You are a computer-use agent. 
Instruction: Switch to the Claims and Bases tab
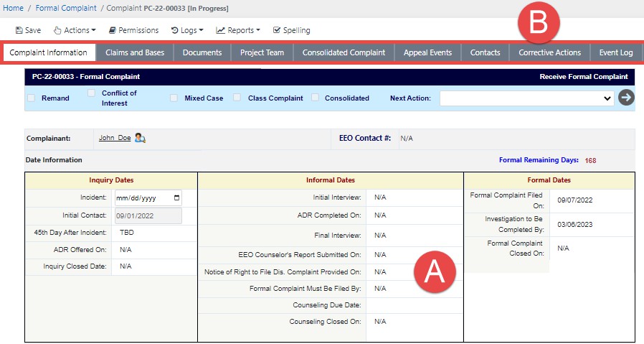(135, 52)
